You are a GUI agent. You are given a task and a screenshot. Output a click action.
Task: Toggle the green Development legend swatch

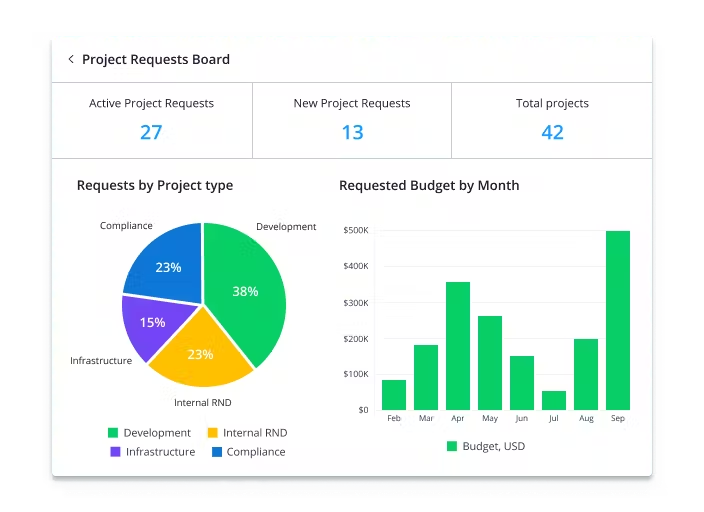coord(113,433)
